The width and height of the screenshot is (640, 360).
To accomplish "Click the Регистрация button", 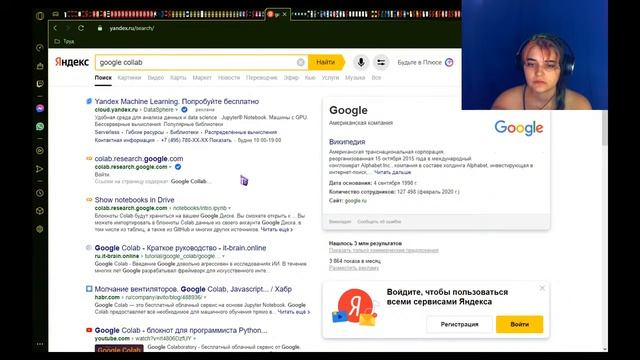I will [x=460, y=324].
